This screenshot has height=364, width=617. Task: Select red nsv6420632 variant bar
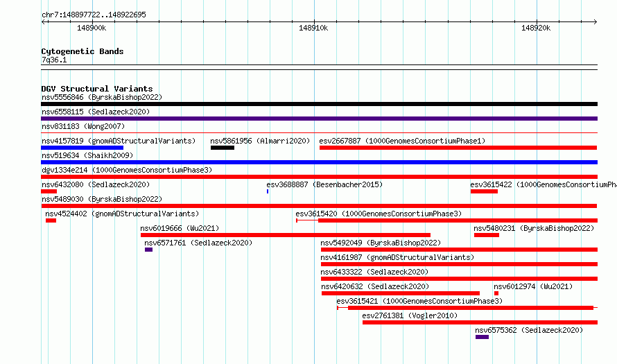pyautogui.click(x=401, y=293)
